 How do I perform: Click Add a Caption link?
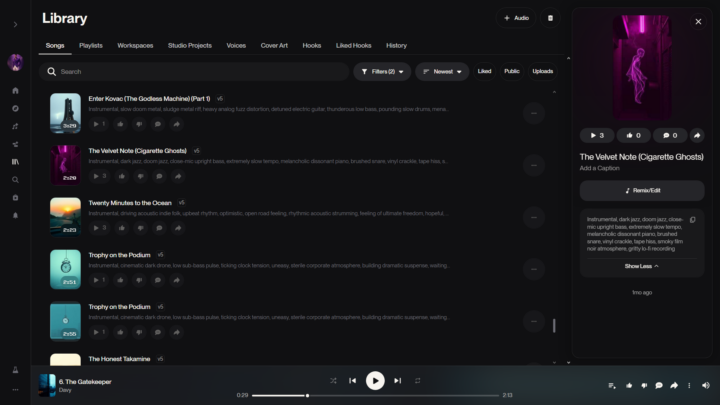(601, 168)
